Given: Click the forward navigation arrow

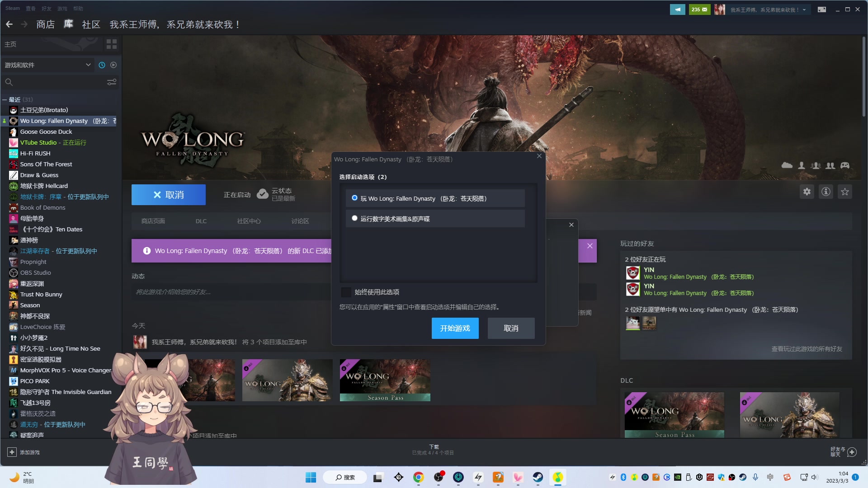Looking at the screenshot, I should click(24, 24).
